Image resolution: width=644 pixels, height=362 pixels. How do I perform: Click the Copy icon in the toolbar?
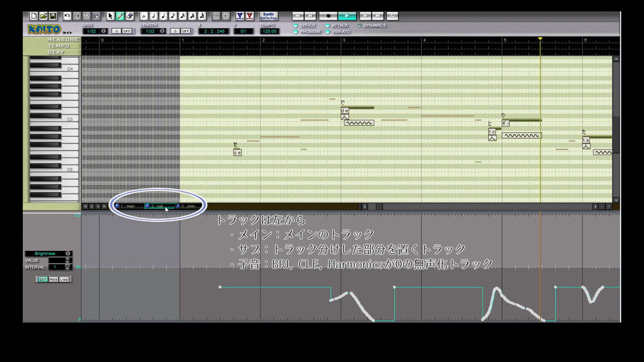(87, 16)
